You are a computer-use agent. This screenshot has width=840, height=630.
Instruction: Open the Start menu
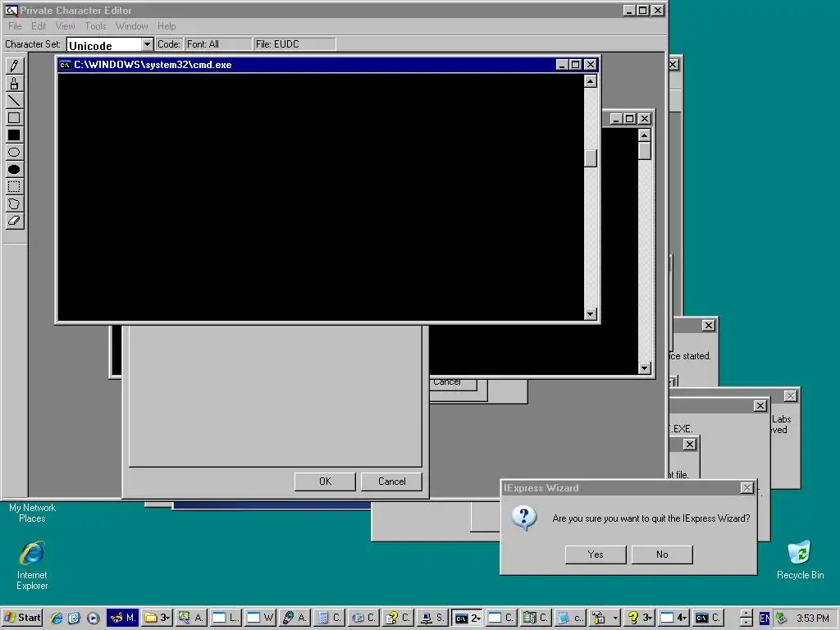click(22, 618)
